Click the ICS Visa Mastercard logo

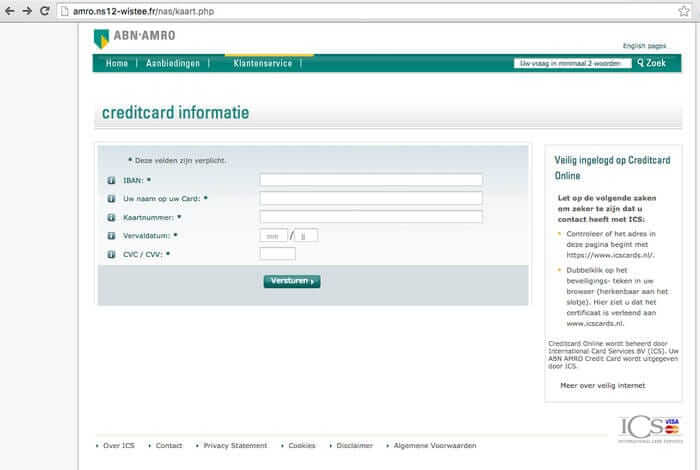click(650, 429)
